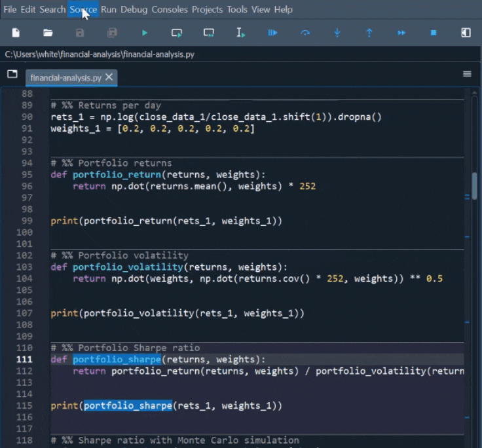Image resolution: width=482 pixels, height=448 pixels.
Task: Stop debugging with the square icon
Action: coord(433,33)
